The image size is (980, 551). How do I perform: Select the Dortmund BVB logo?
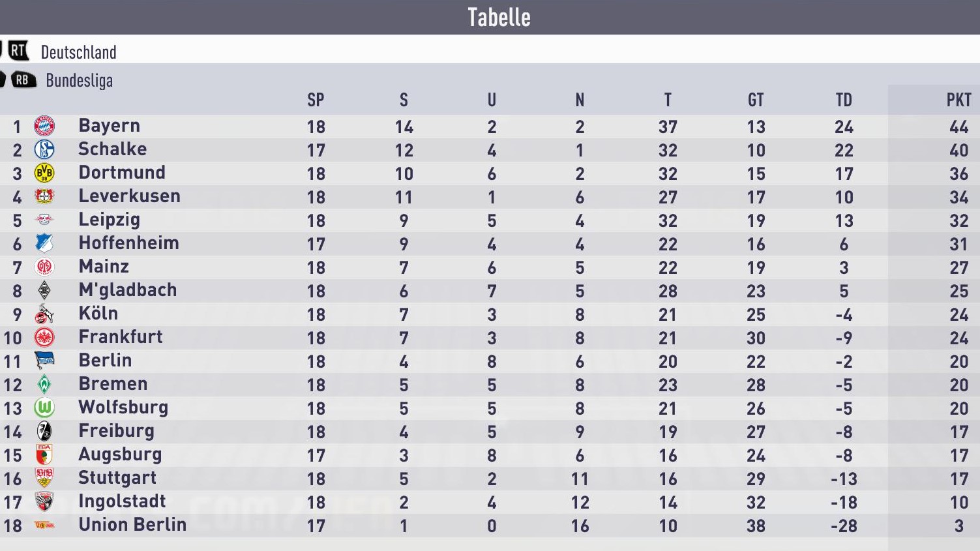[44, 173]
